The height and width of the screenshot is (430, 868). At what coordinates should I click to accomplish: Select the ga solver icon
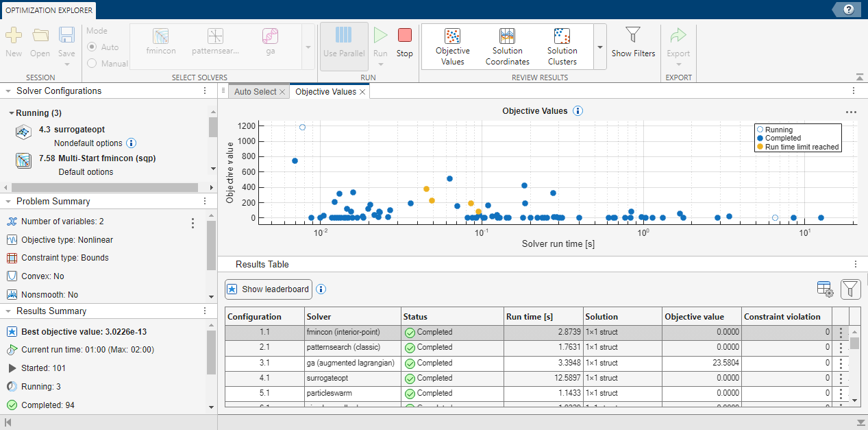[x=270, y=41]
